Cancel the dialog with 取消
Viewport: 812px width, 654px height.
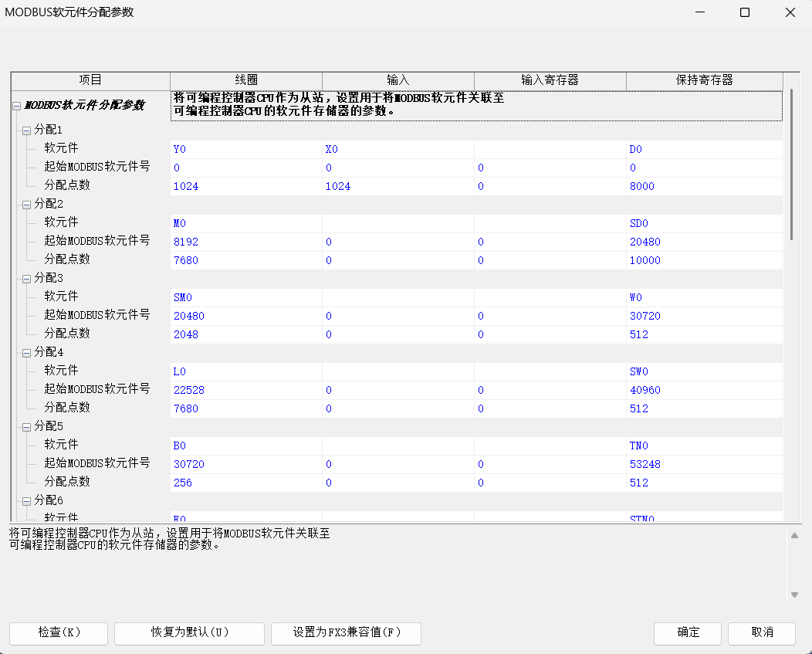coord(761,633)
